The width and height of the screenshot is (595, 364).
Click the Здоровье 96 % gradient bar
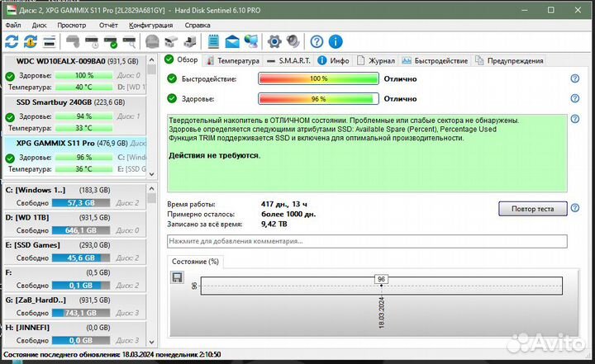pos(318,98)
